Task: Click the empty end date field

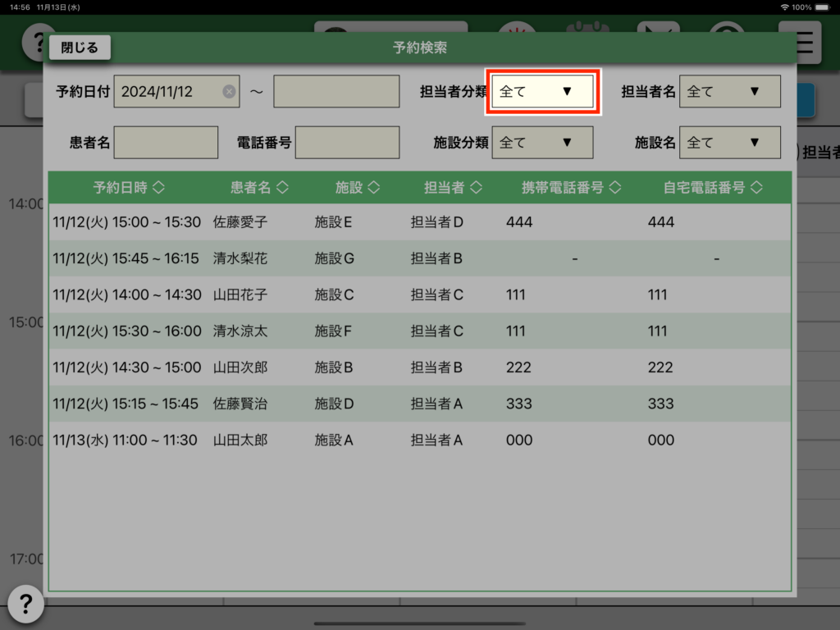Action: [x=336, y=92]
